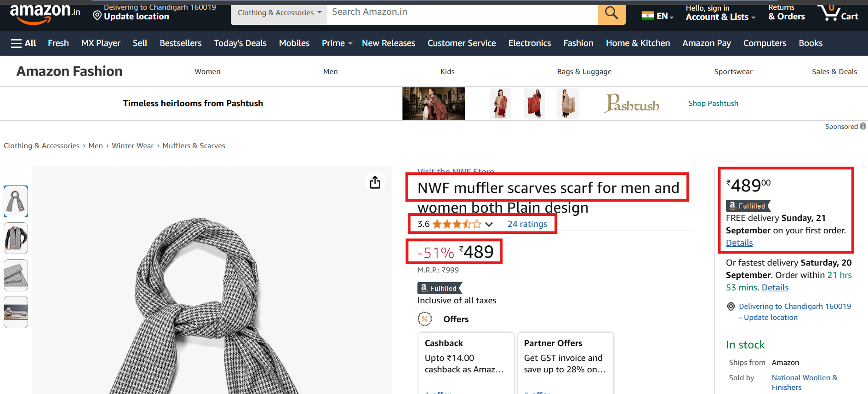Select the Sportswear fashion category

[733, 72]
